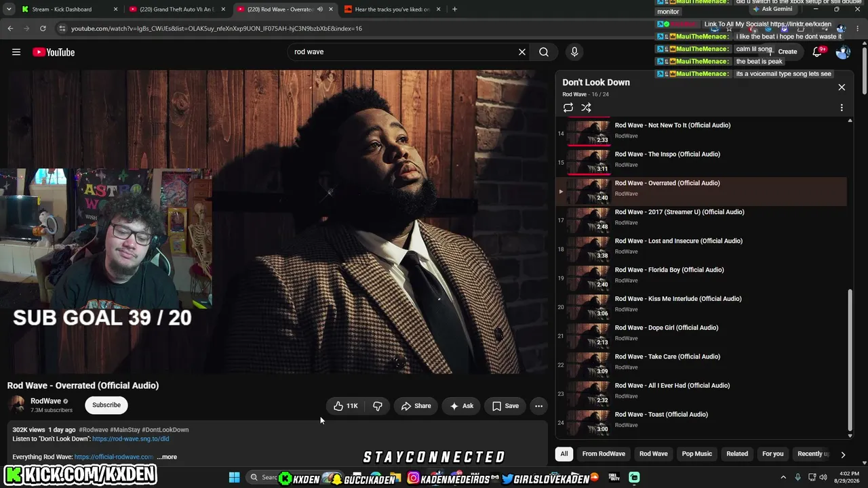Open the RodWave channel name link
This screenshot has width=868, height=488.
coord(46,401)
